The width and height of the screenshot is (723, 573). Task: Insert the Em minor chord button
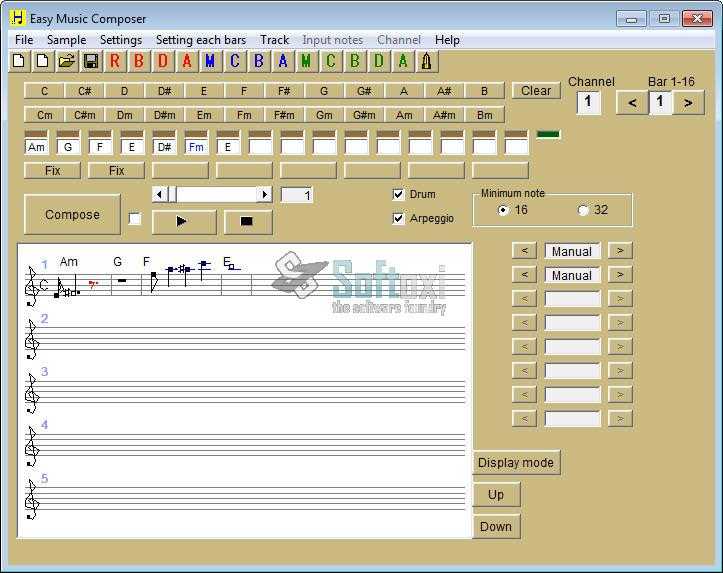tap(204, 115)
